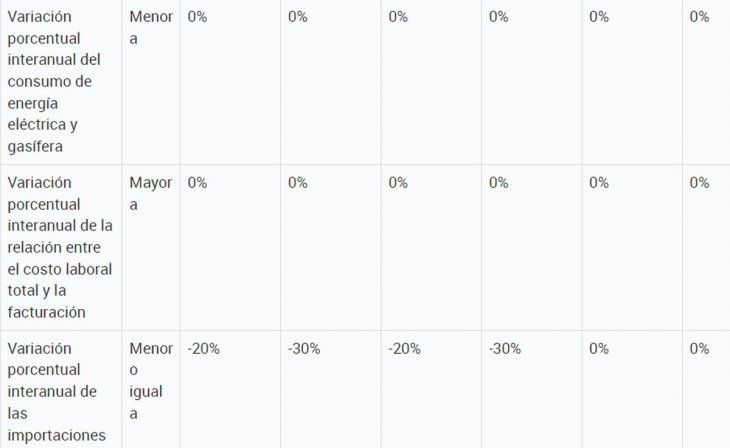Click fourth 0% in labor cost row
Viewport: 730px width, 448px height.
click(498, 183)
